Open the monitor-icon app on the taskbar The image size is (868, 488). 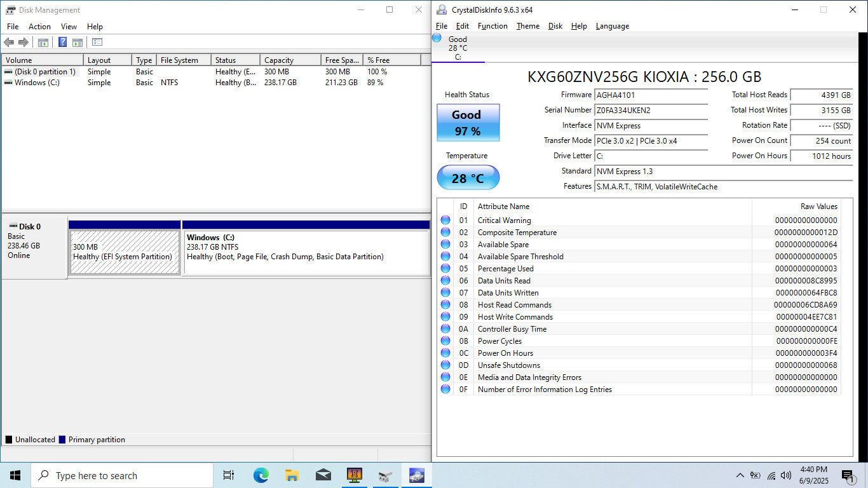(x=354, y=475)
